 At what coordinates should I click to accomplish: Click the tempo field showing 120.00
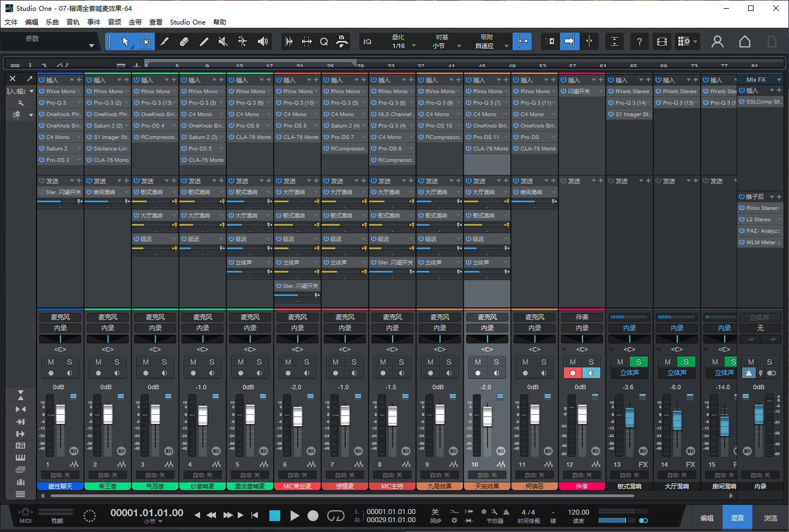pos(579,512)
